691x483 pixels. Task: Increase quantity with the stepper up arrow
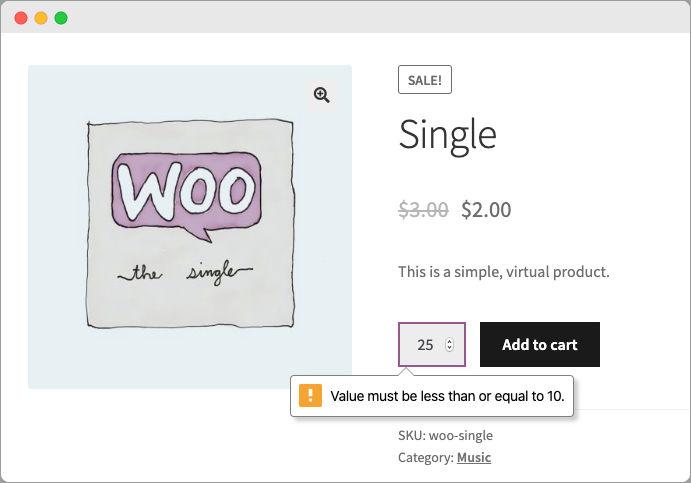[x=449, y=341]
